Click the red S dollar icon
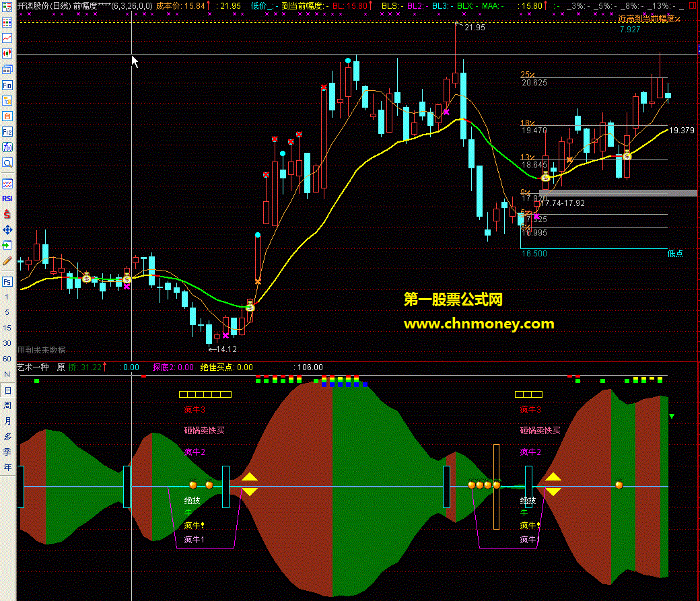Screen dimensions: 700x601 [7, 214]
